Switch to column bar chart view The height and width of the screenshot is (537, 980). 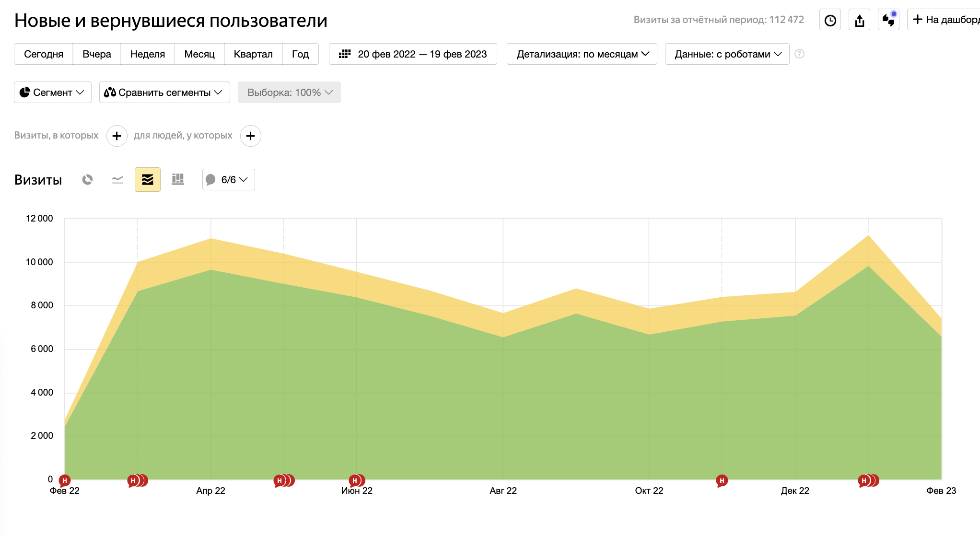pyautogui.click(x=178, y=180)
